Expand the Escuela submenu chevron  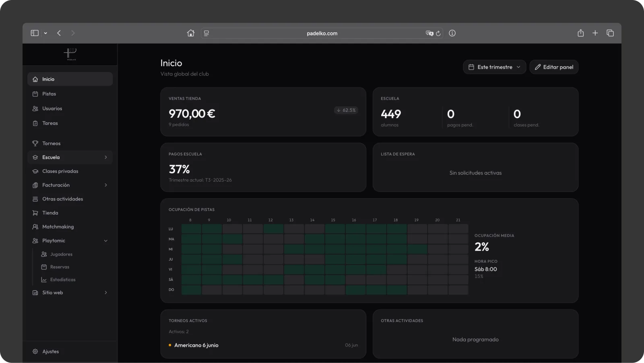point(106,158)
